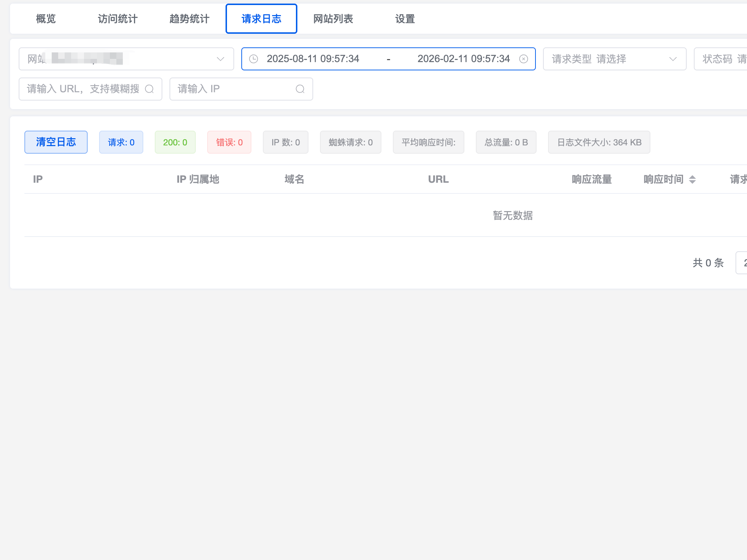Open the 请求类型 dropdown
Viewport: 747px width, 560px height.
[614, 59]
